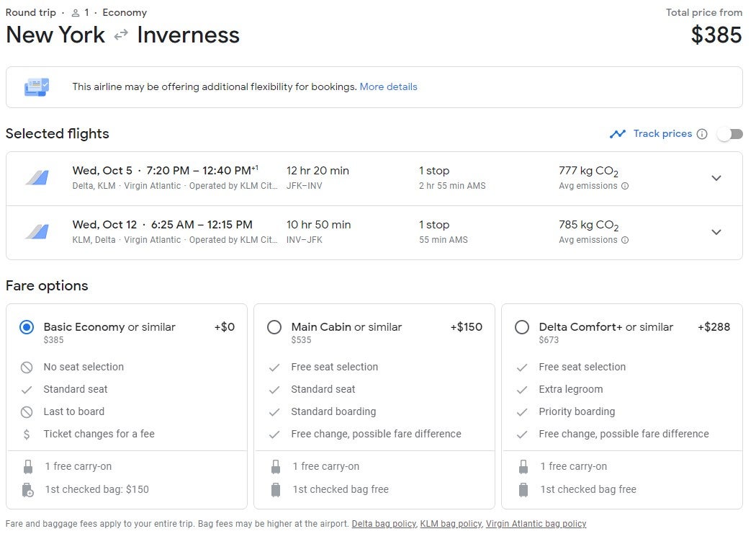Open the Delta bag policy link
Viewport: 756px width, 539px height.
pyautogui.click(x=384, y=524)
